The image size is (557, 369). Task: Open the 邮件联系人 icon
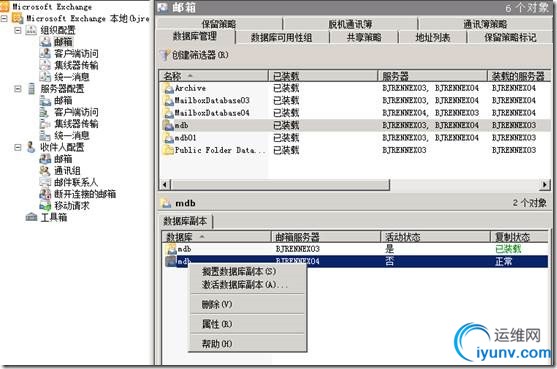(x=45, y=182)
